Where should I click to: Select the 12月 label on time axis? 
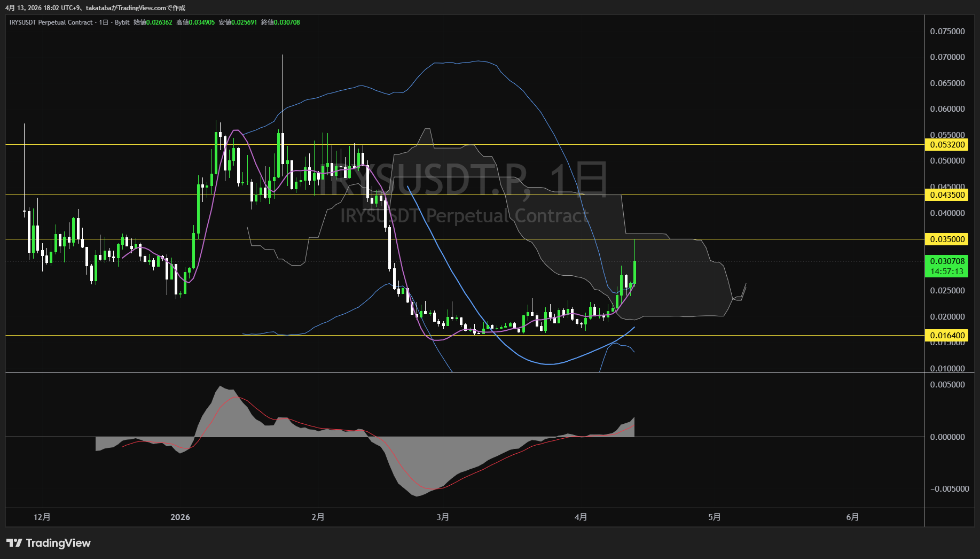pos(42,517)
